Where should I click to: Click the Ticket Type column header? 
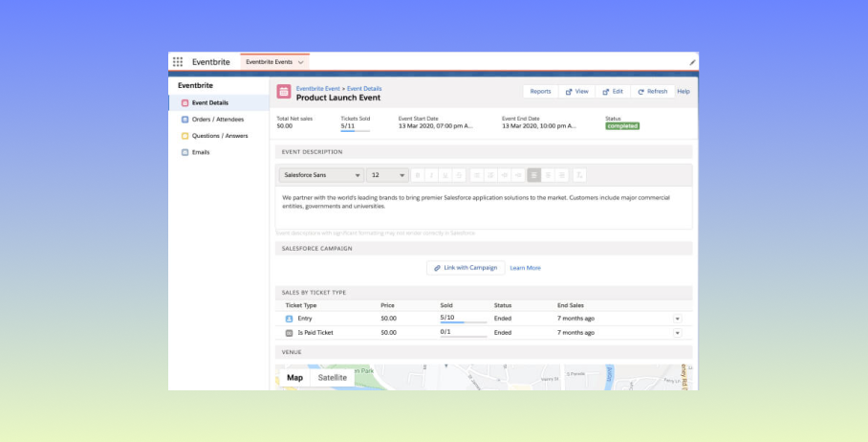(300, 306)
